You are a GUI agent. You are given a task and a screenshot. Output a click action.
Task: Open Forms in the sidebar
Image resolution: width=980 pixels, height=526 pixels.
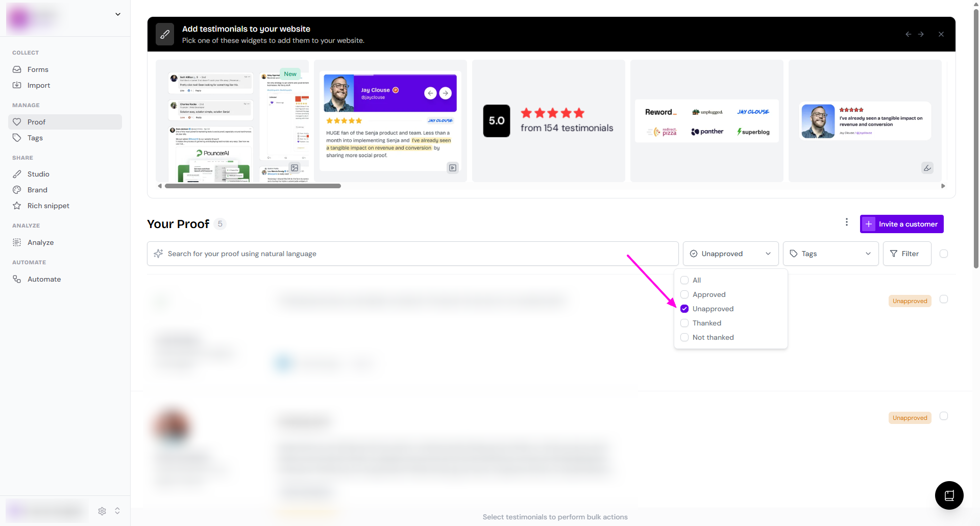pos(38,69)
